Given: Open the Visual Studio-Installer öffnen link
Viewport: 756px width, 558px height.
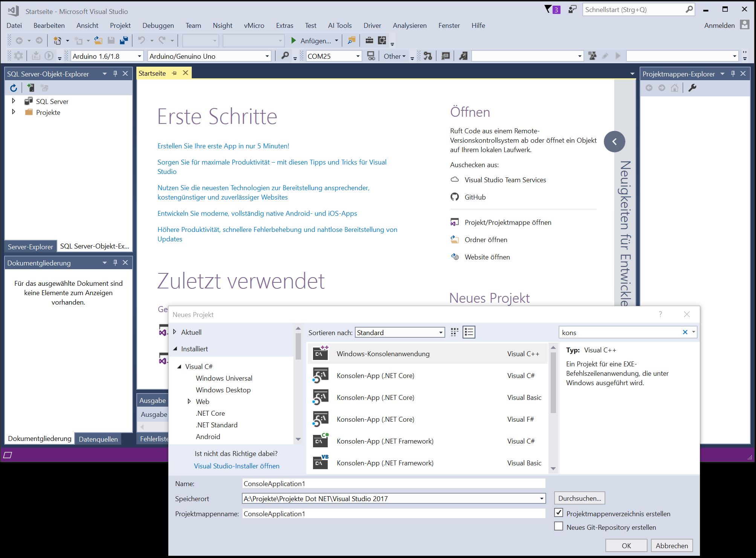Looking at the screenshot, I should pyautogui.click(x=237, y=466).
